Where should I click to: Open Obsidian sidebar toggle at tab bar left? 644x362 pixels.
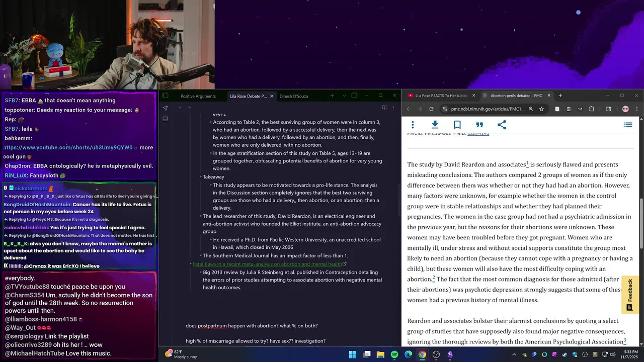coord(165,96)
